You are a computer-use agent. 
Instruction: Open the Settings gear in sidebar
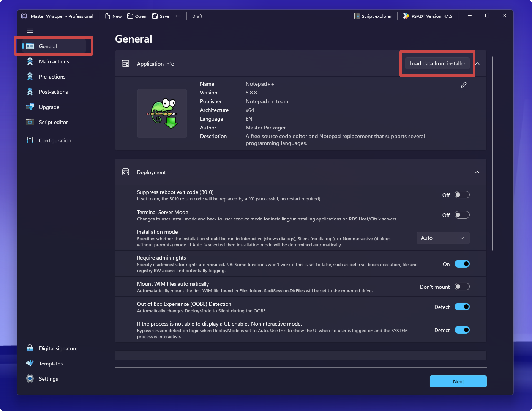click(30, 379)
